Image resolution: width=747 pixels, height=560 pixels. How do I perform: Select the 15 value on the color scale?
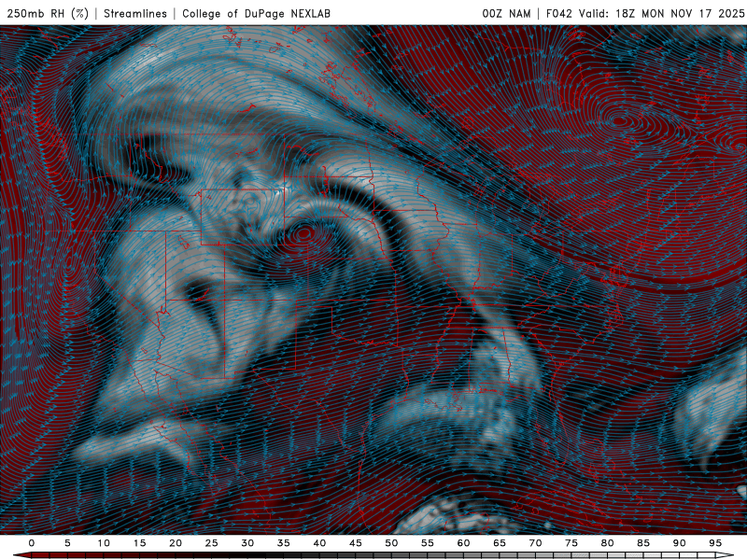click(x=139, y=543)
